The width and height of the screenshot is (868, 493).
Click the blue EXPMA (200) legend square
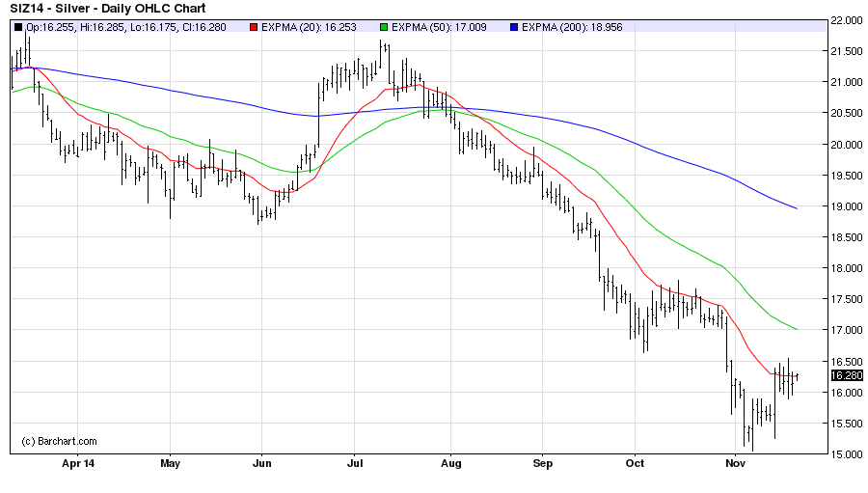point(512,27)
